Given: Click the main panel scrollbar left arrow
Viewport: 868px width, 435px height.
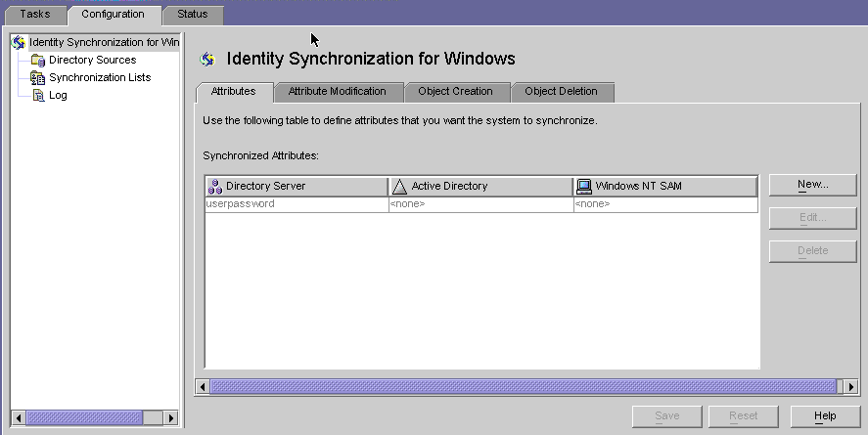Looking at the screenshot, I should (x=203, y=387).
